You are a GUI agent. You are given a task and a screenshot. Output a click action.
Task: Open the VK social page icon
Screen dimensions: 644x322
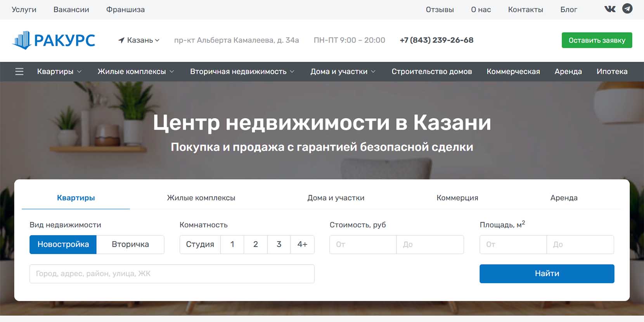click(610, 9)
